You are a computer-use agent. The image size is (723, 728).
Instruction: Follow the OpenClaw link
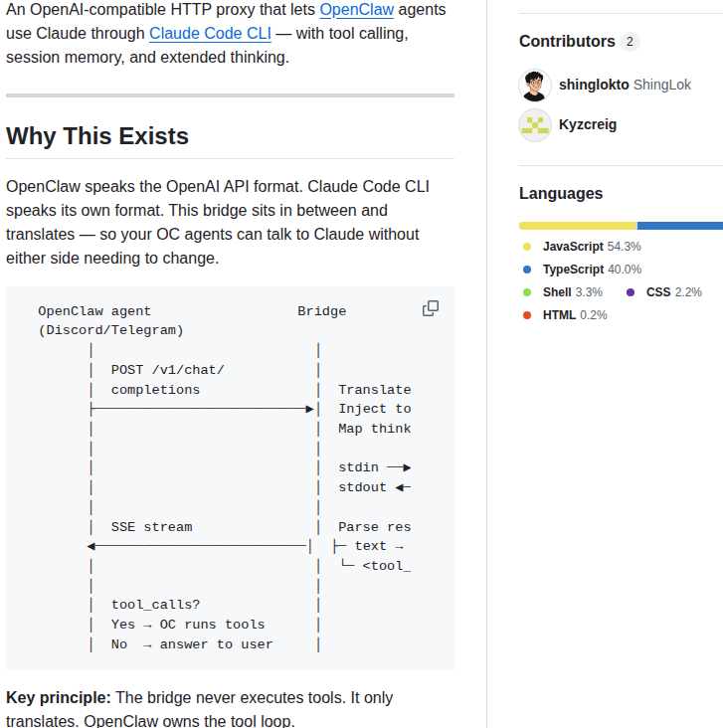click(357, 10)
